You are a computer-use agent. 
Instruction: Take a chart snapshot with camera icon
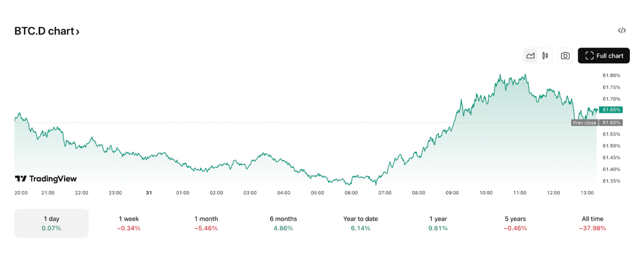[565, 56]
